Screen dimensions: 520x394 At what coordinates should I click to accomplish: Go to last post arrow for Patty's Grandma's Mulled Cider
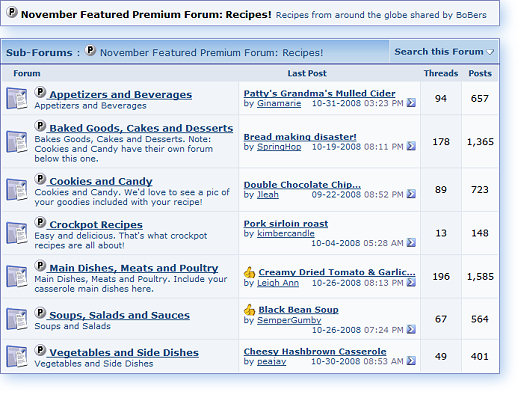pos(411,103)
